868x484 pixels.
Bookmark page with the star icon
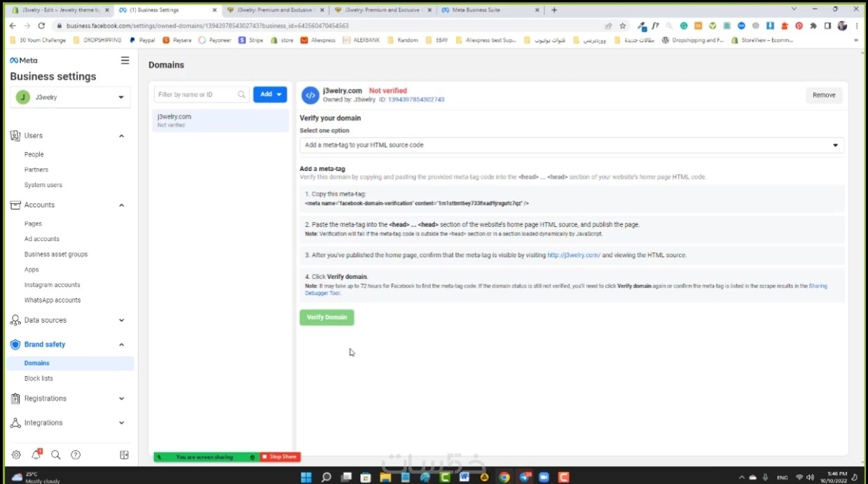(x=622, y=25)
